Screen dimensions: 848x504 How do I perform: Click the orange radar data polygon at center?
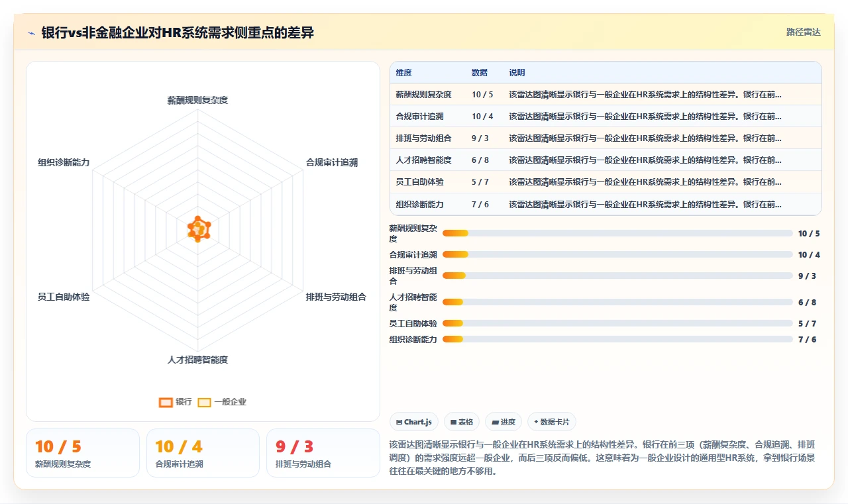click(198, 229)
